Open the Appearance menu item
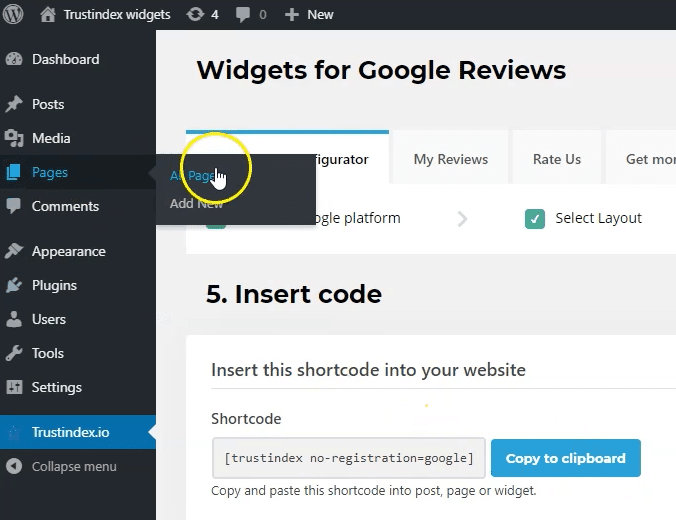 [69, 251]
